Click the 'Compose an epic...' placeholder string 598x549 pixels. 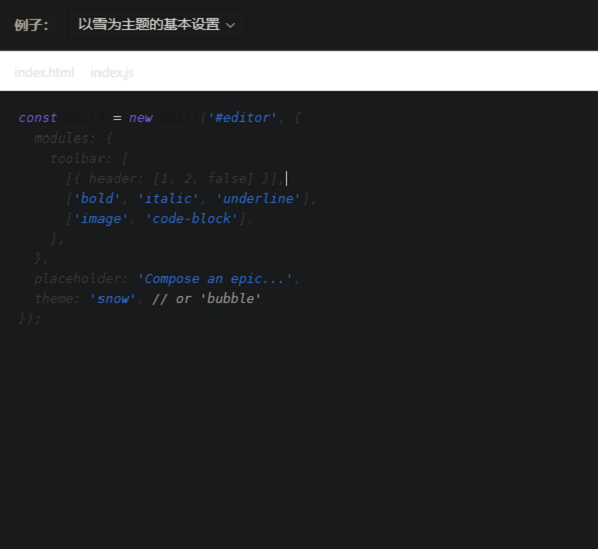(x=215, y=279)
